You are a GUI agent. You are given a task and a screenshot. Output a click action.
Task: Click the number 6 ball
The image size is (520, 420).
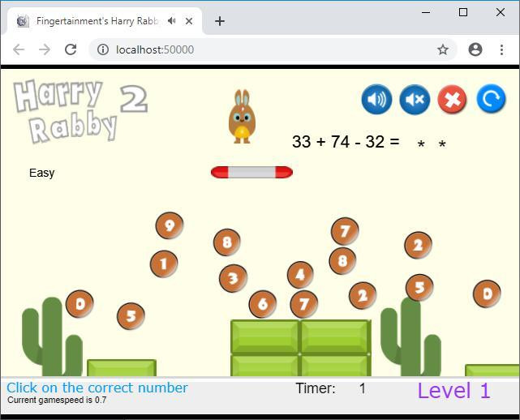click(262, 303)
